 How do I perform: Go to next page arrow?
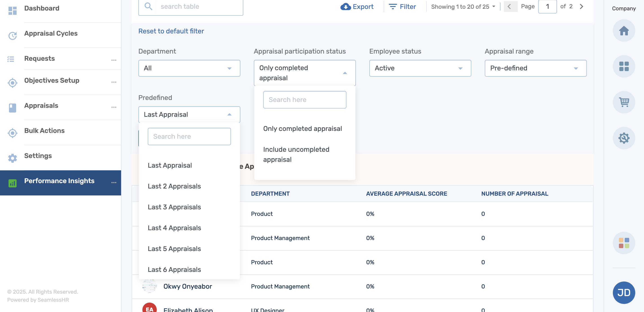[x=581, y=6]
